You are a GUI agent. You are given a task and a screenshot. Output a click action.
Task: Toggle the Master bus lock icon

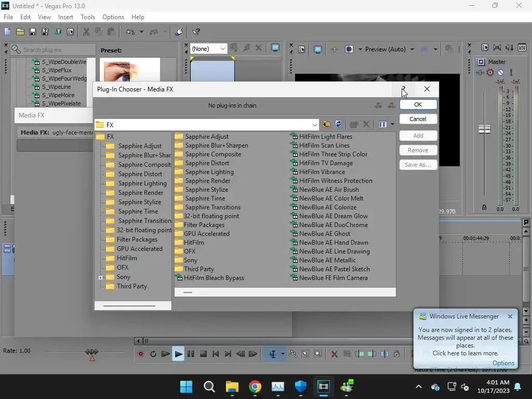[484, 207]
